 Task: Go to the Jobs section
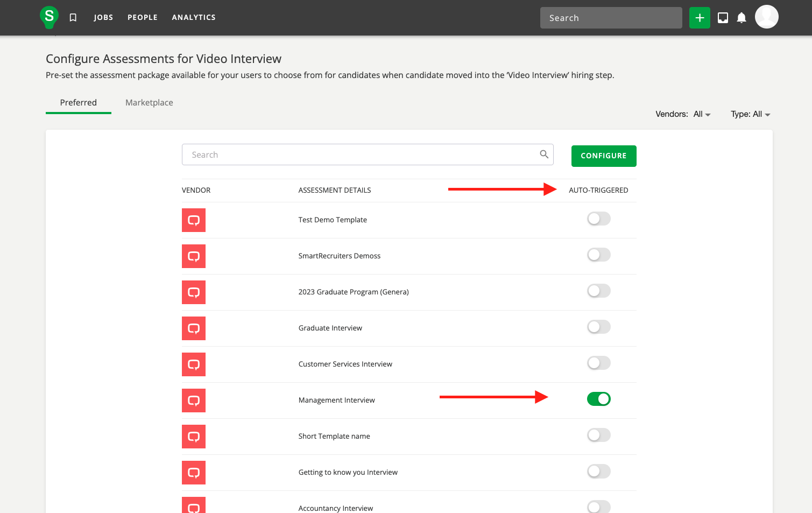pos(103,18)
